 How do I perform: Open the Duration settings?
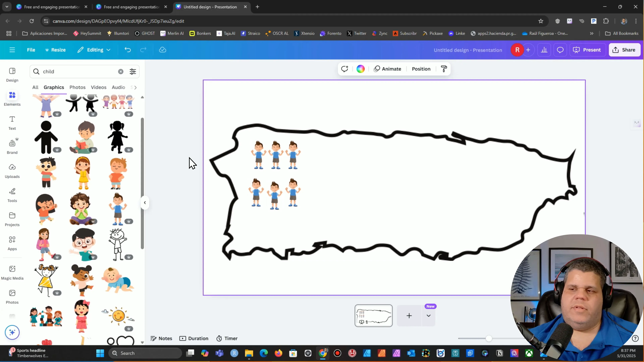coord(194,338)
